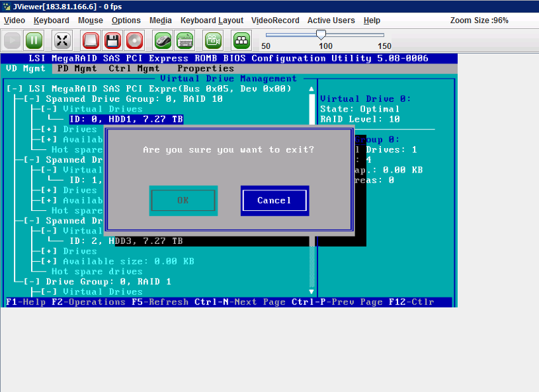Viewport: 539px width, 392px height.
Task: Click the floppy disk redirection icon
Action: point(112,41)
